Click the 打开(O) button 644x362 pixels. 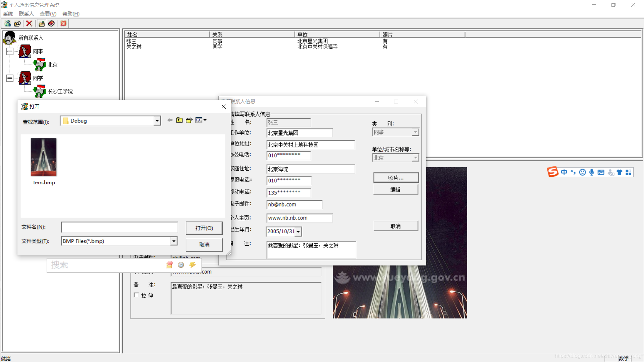click(x=204, y=228)
